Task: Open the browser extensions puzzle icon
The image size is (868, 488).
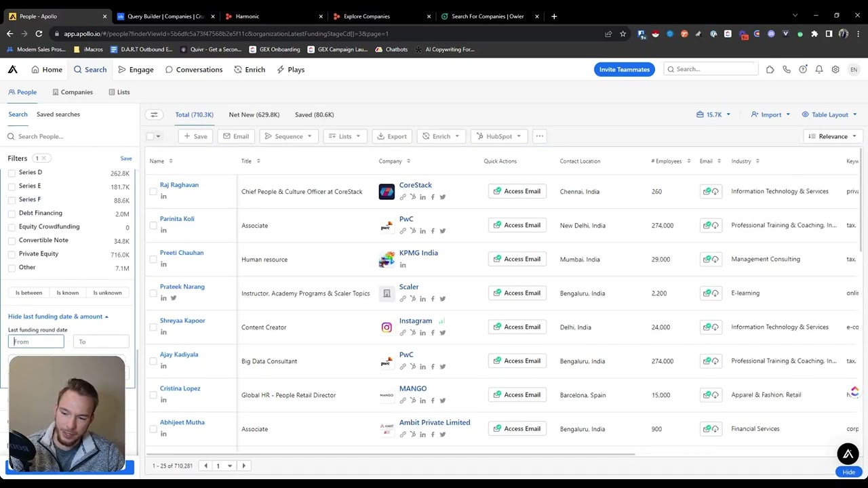Action: click(x=814, y=33)
